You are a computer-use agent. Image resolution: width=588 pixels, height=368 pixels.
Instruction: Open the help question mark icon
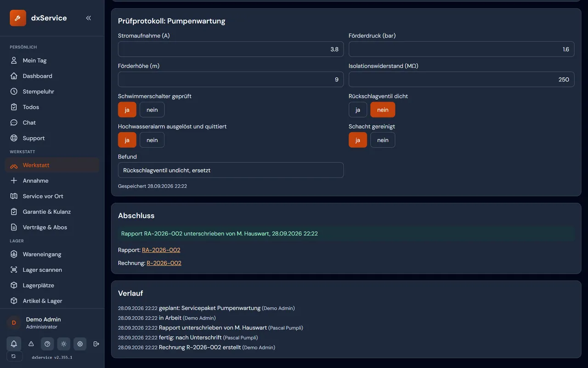pyautogui.click(x=47, y=344)
